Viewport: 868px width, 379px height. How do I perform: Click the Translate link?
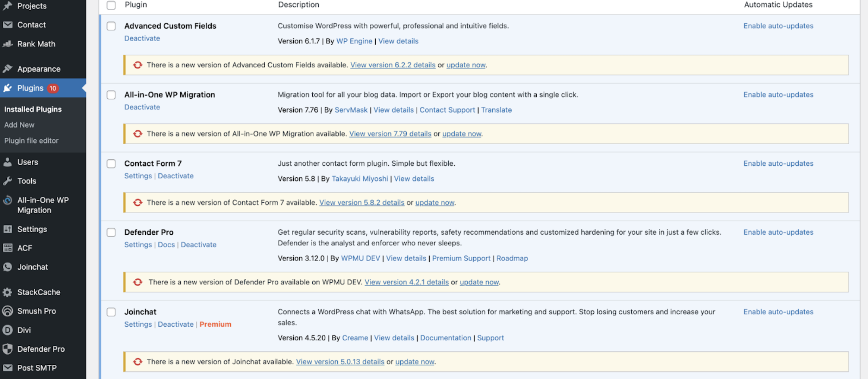tap(496, 110)
